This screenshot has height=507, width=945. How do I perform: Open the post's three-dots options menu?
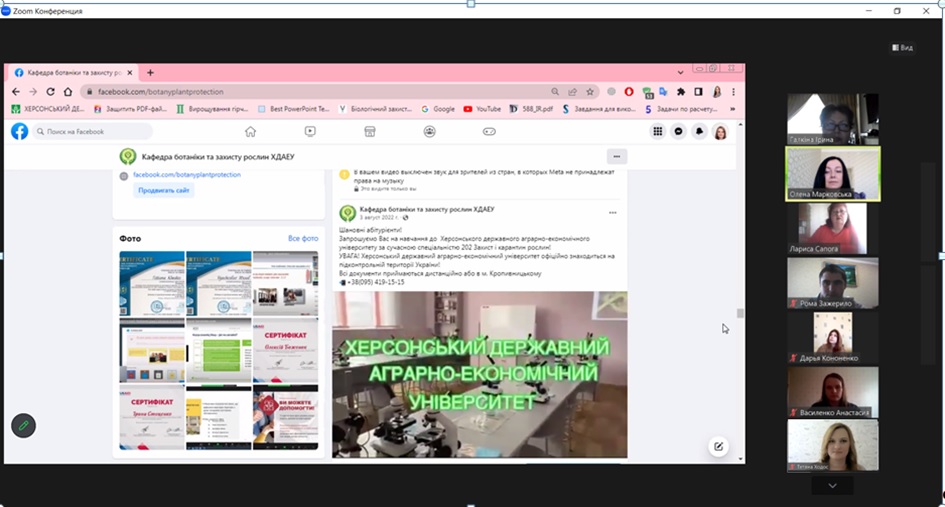pyautogui.click(x=613, y=212)
